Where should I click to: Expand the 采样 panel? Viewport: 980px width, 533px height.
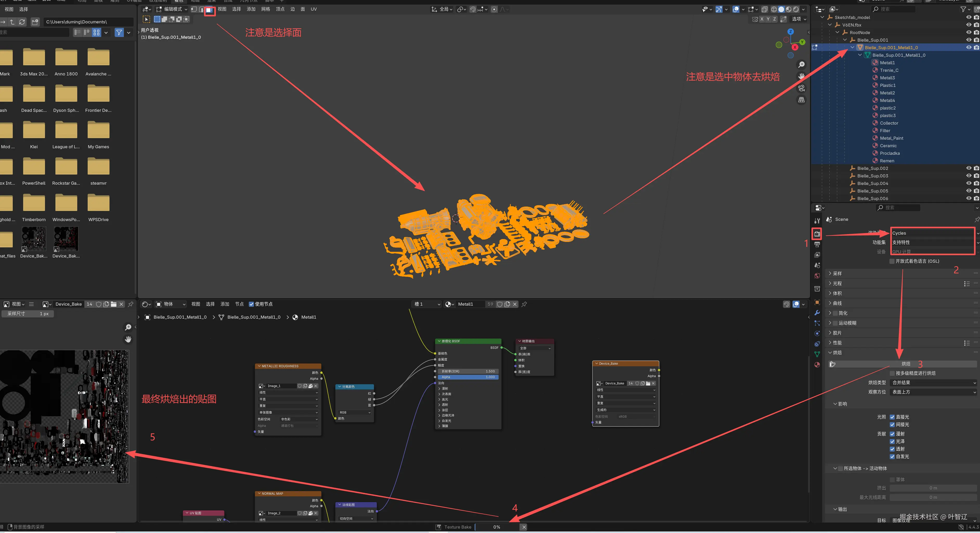(837, 274)
